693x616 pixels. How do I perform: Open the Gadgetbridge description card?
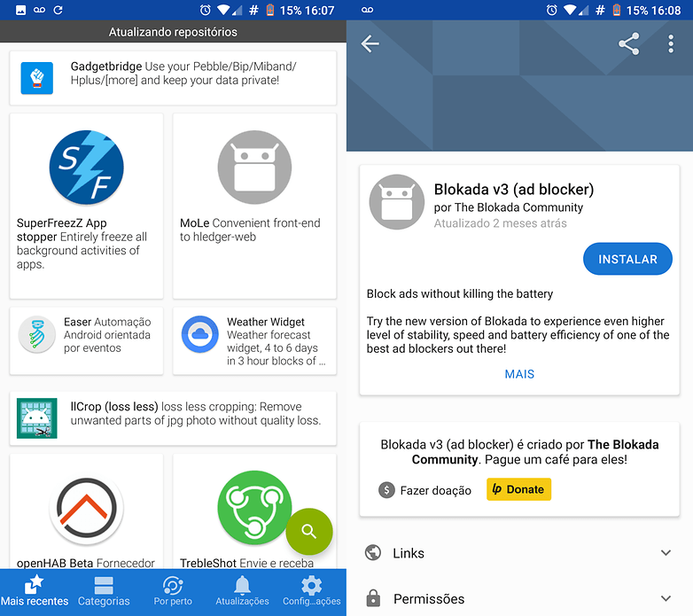pos(173,78)
